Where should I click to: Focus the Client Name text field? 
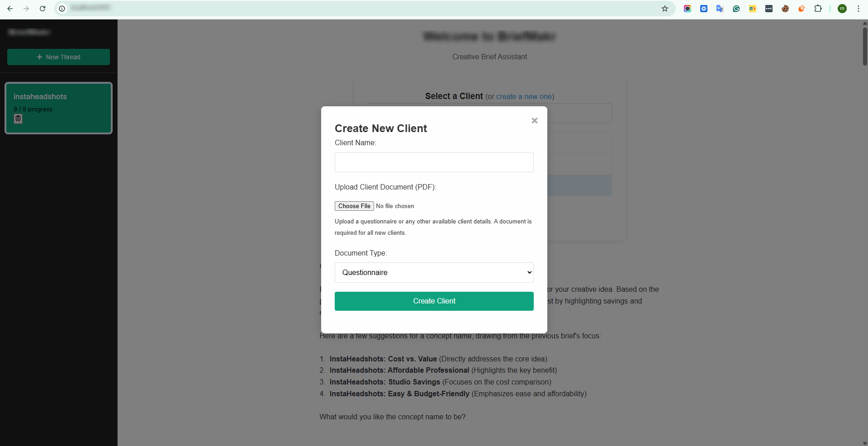tap(434, 162)
